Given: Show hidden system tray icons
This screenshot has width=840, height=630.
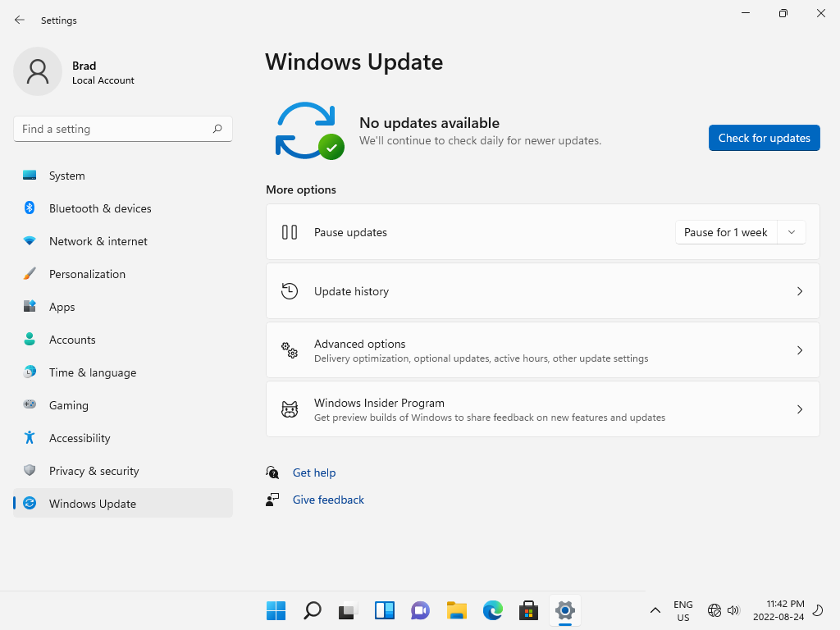Looking at the screenshot, I should tap(655, 610).
